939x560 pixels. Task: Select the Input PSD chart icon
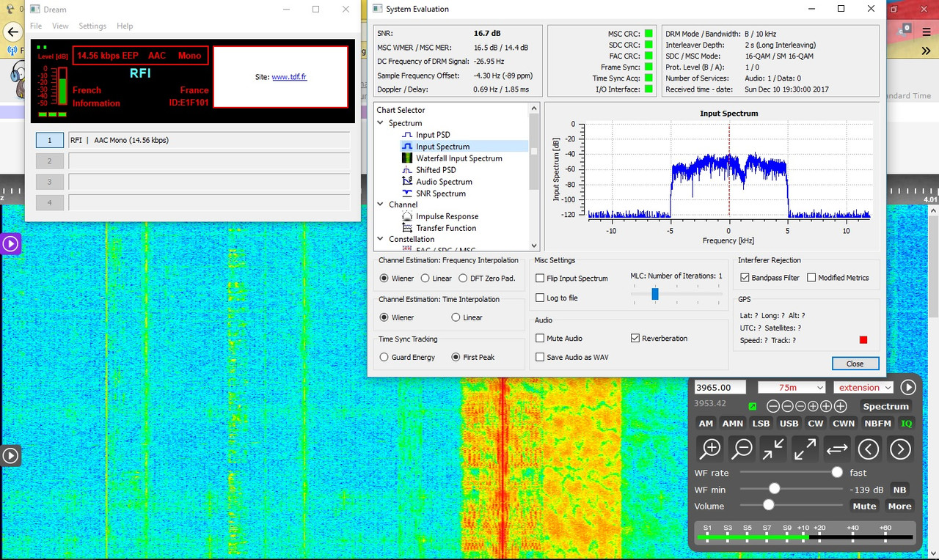(407, 135)
